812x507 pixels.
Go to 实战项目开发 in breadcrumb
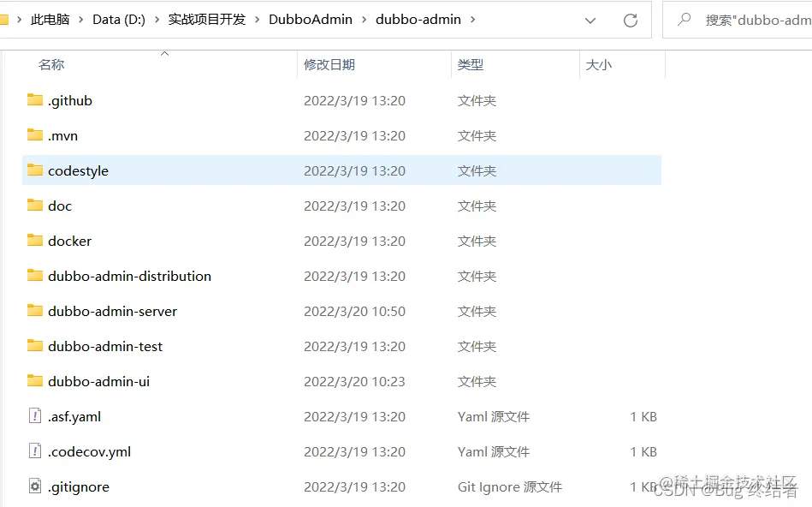(x=206, y=20)
